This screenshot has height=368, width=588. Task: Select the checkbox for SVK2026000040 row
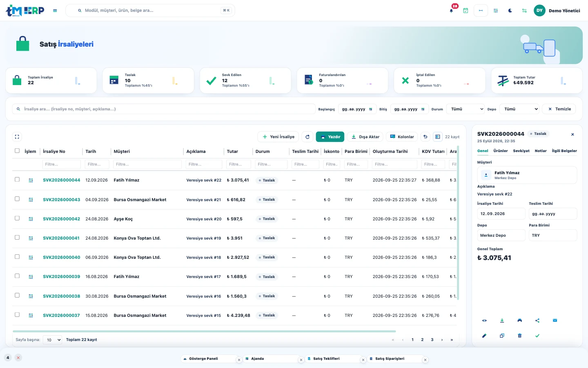pos(17,257)
